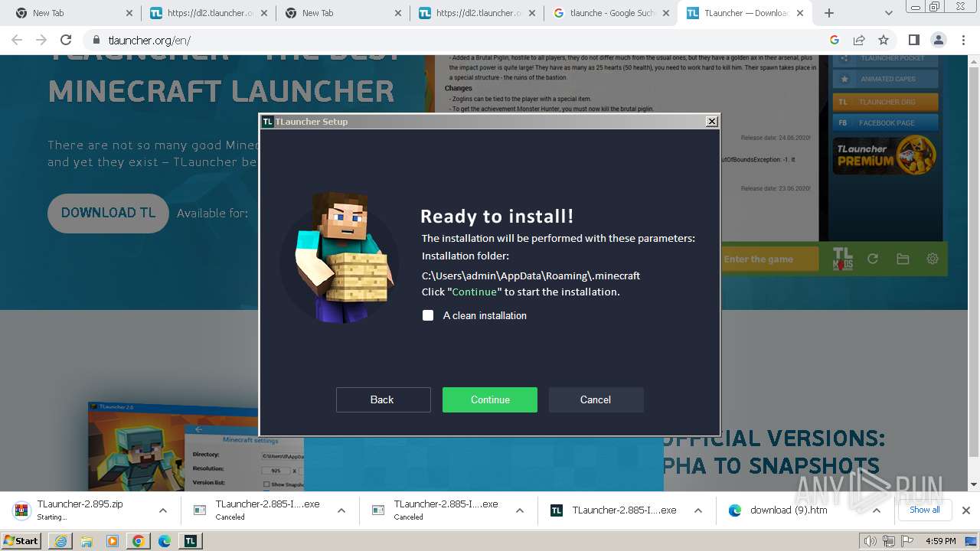Open the TL MODS icon
The image size is (980, 551).
tap(842, 259)
